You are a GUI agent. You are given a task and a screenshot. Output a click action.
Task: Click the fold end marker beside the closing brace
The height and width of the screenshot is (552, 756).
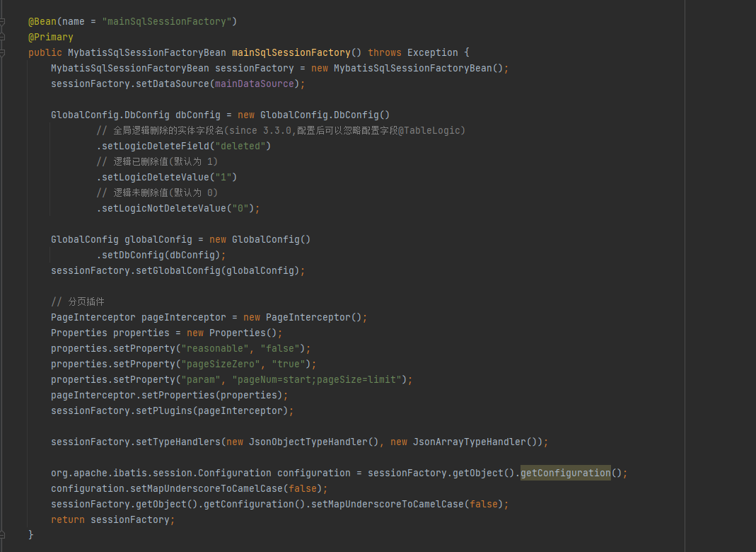tap(3, 536)
